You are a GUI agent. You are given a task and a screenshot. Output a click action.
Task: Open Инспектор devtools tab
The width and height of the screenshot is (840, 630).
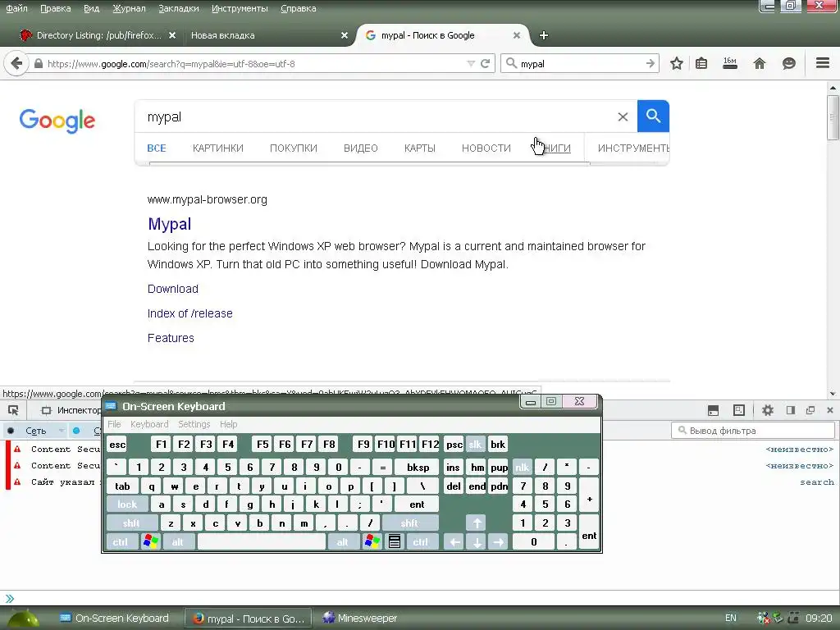(x=71, y=410)
